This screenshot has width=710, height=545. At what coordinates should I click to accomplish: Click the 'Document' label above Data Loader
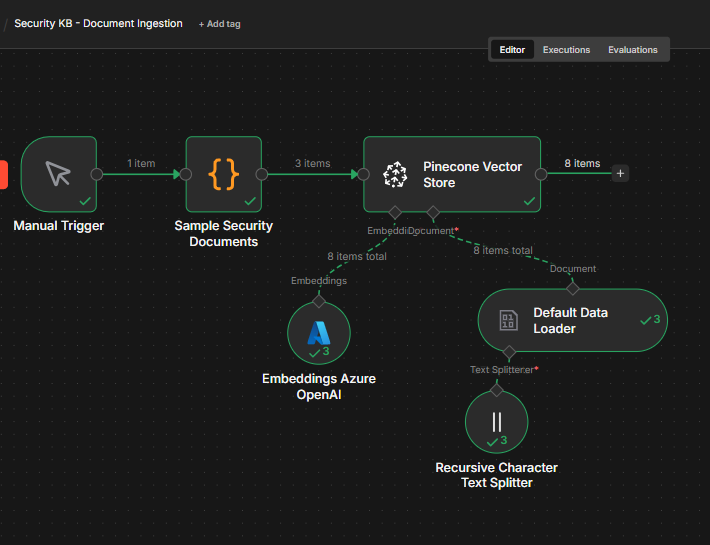pyautogui.click(x=573, y=268)
